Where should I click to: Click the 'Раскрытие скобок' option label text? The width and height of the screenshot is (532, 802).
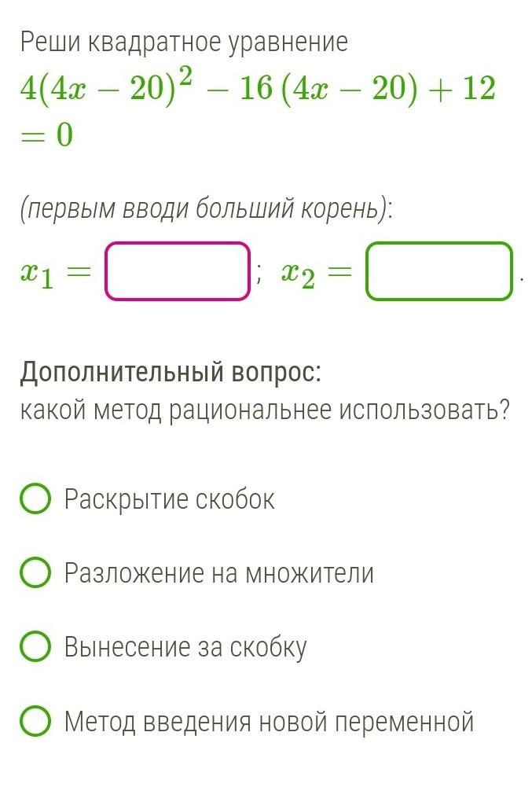(x=170, y=498)
